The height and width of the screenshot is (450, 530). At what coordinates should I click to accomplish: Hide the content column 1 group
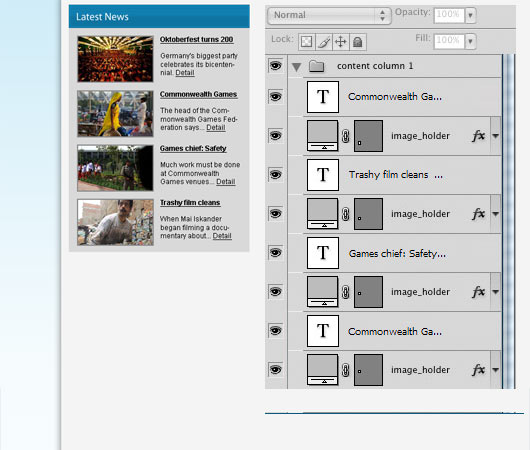tap(275, 66)
